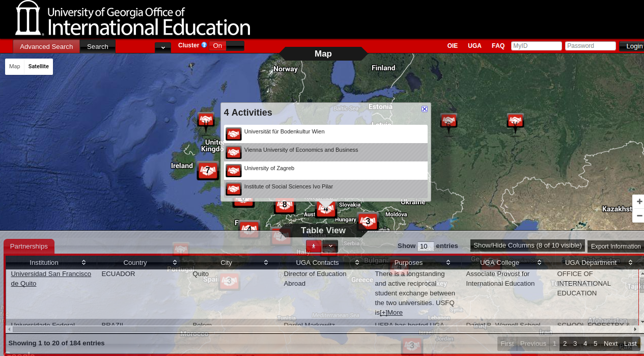The height and width of the screenshot is (356, 644).
Task: Click the ECUADOR country cell
Action: [118, 274]
